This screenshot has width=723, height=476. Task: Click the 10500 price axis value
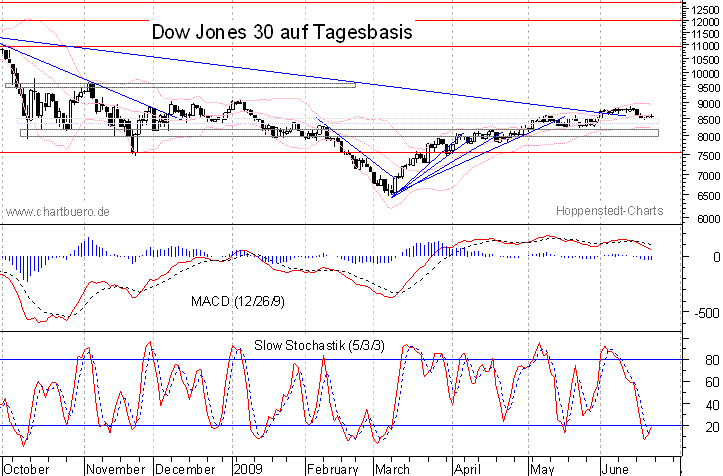coord(705,60)
